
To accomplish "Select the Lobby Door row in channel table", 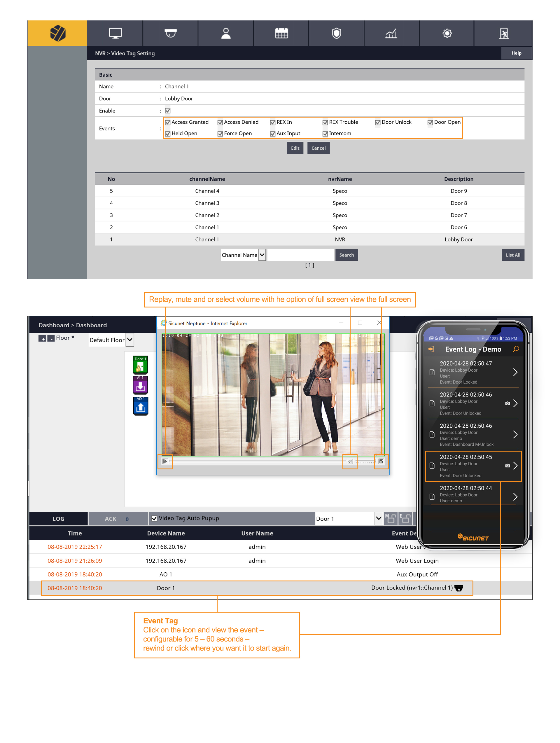I will [309, 239].
